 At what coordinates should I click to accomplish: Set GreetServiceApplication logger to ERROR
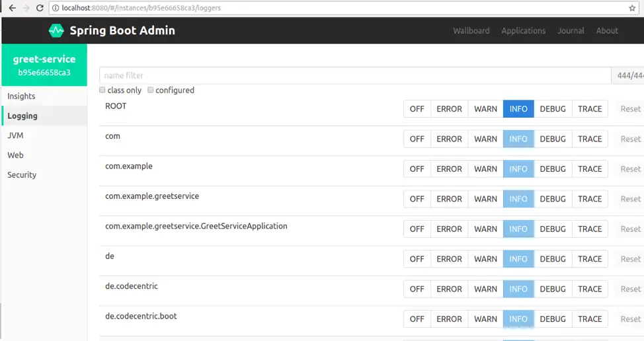coord(450,229)
